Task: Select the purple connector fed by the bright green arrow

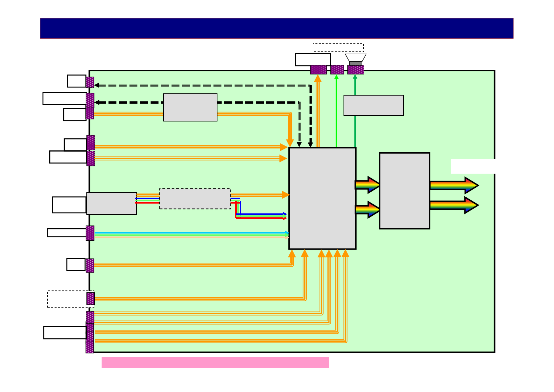Action: click(337, 70)
